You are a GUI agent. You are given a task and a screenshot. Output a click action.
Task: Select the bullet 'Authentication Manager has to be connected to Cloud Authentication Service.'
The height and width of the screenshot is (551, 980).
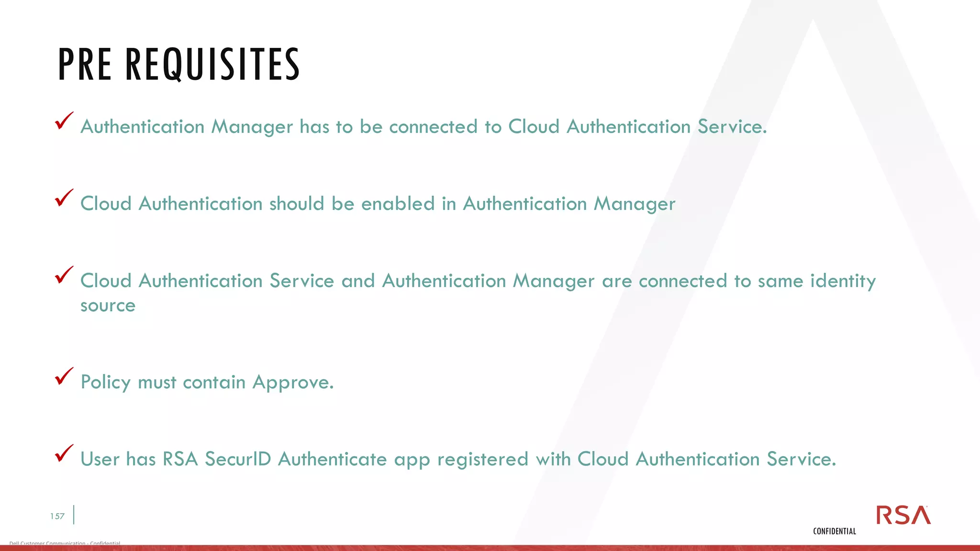(423, 127)
